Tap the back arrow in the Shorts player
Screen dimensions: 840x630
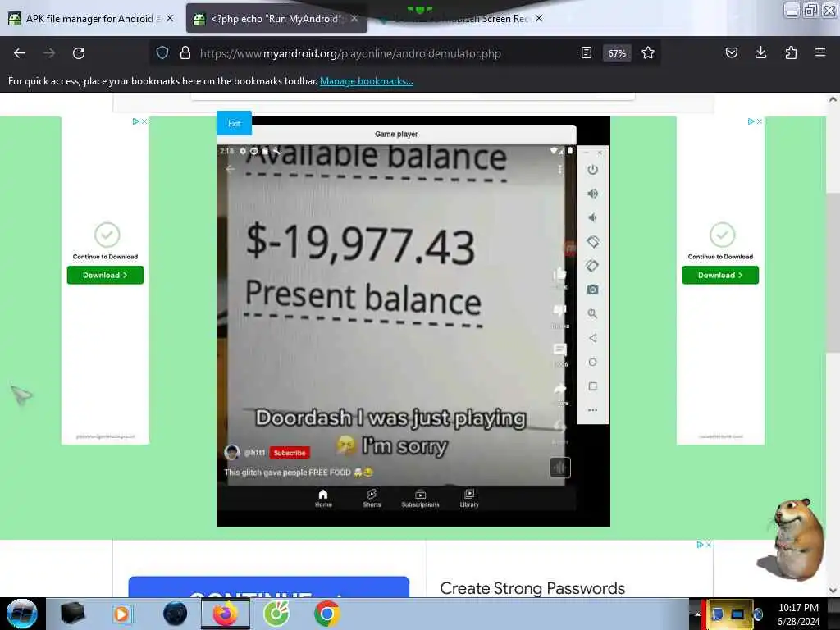click(x=231, y=169)
